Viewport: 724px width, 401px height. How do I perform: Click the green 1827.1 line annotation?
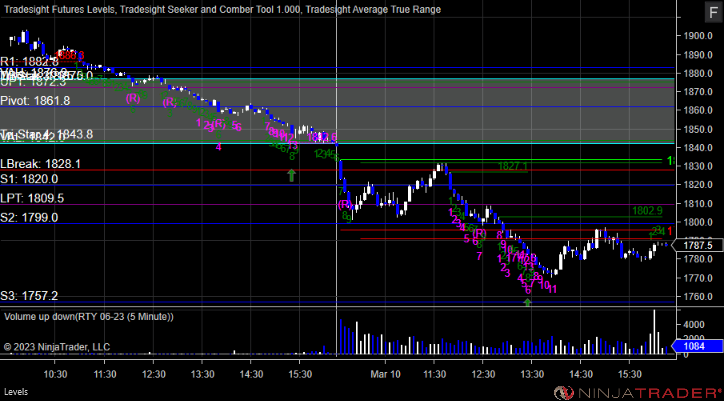[513, 166]
